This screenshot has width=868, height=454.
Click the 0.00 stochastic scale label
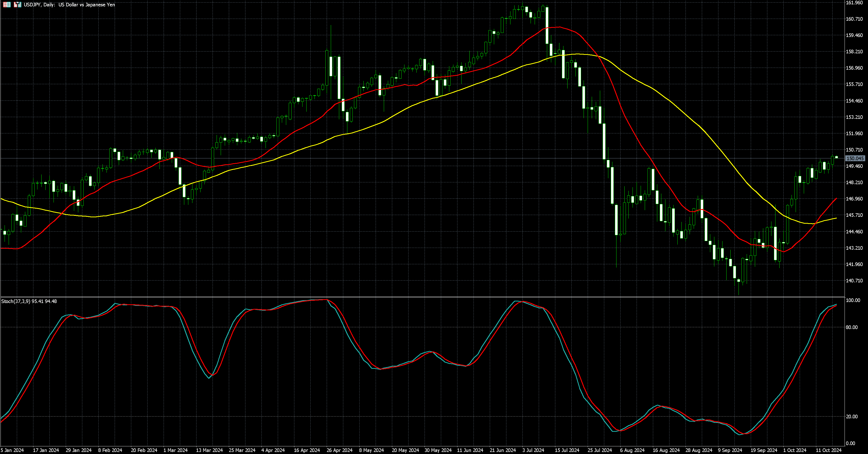(851, 443)
